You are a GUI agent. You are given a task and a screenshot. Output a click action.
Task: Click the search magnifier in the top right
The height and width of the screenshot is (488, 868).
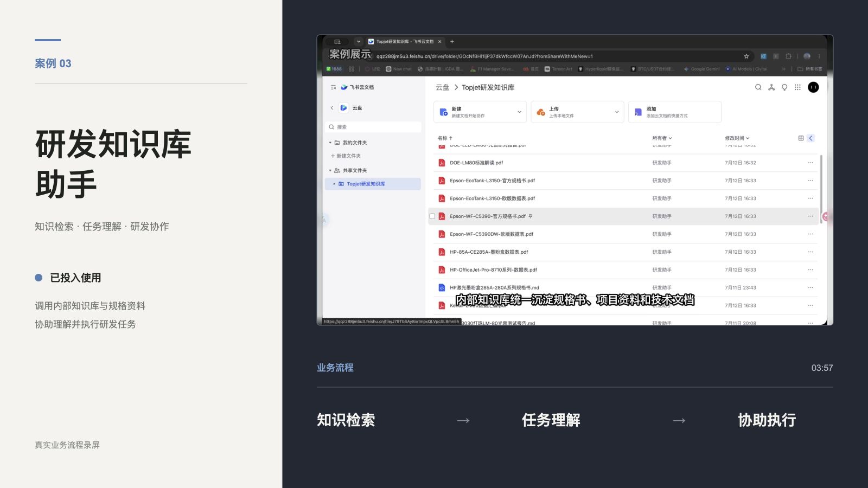tap(758, 87)
